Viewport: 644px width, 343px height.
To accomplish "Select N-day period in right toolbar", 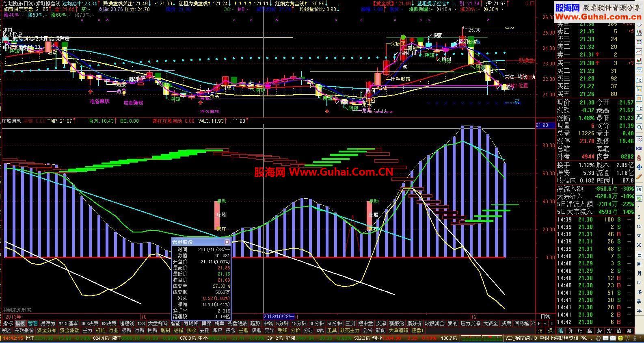I will (x=639, y=282).
